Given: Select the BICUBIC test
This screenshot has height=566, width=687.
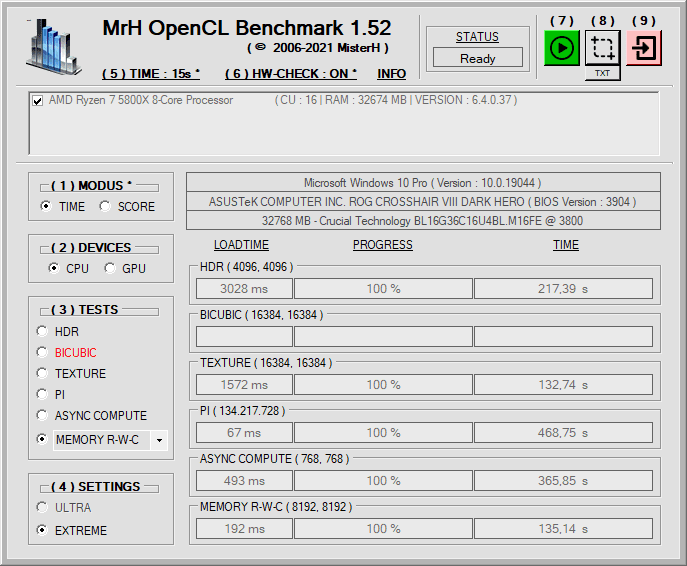Looking at the screenshot, I should pos(42,352).
